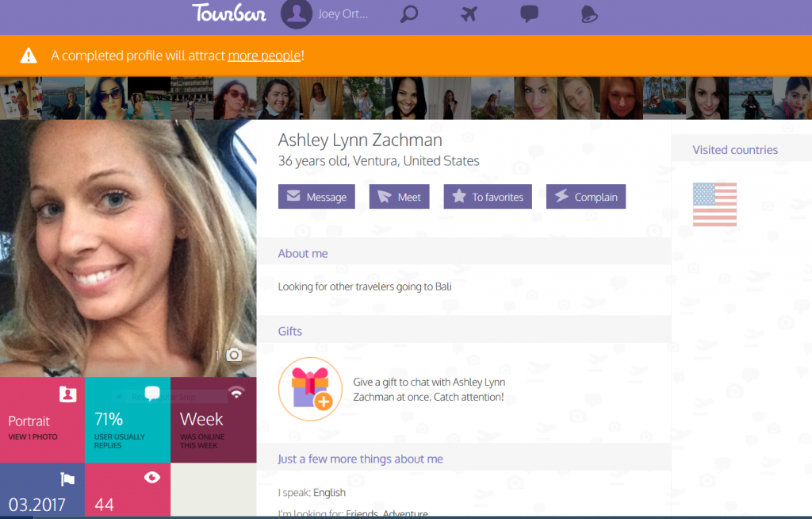Image resolution: width=812 pixels, height=519 pixels.
Task: Click the United States flag
Action: [x=714, y=204]
